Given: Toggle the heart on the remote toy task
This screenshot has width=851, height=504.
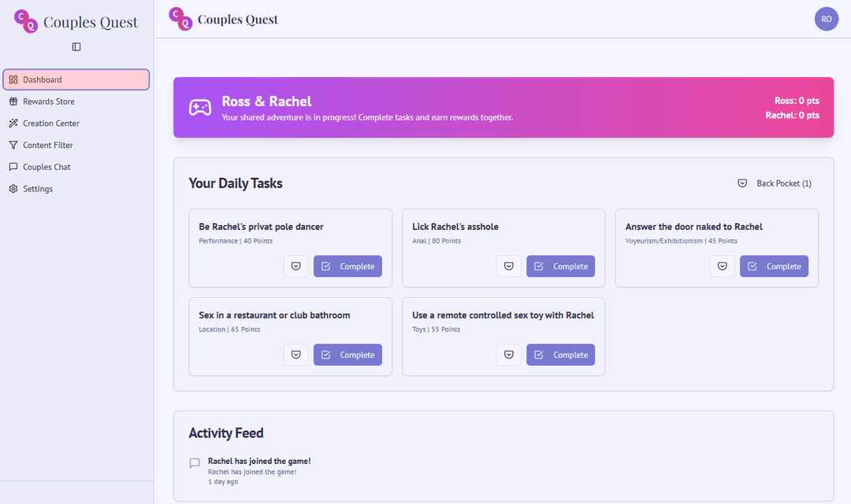Looking at the screenshot, I should (x=508, y=354).
